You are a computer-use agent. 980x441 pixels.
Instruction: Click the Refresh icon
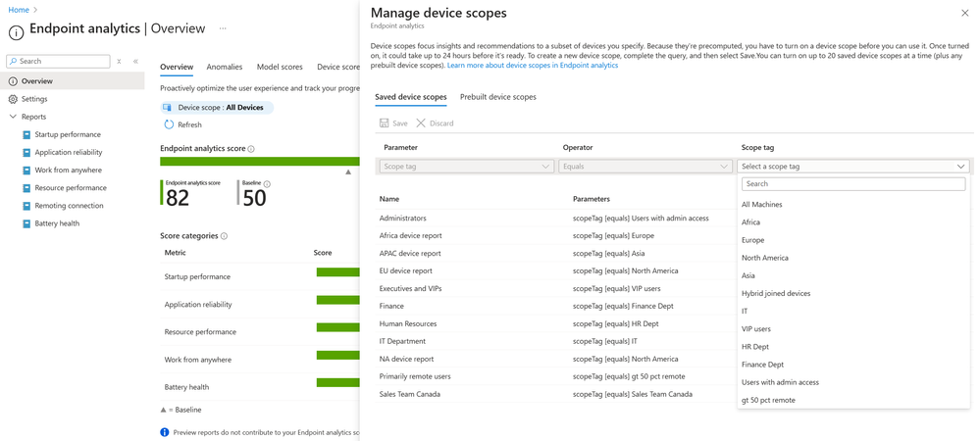coord(169,124)
